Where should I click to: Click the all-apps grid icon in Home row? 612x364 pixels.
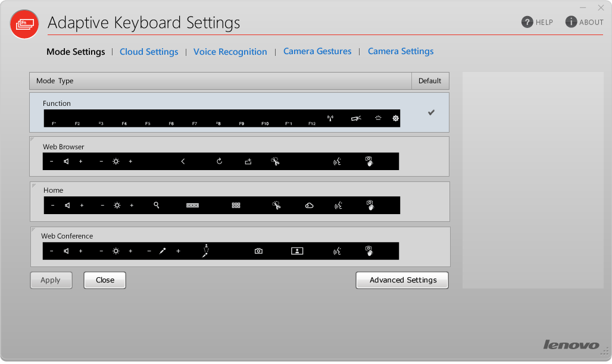(236, 205)
